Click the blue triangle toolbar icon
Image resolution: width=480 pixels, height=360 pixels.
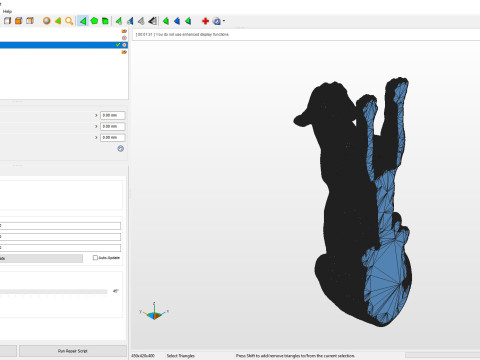coord(177,21)
